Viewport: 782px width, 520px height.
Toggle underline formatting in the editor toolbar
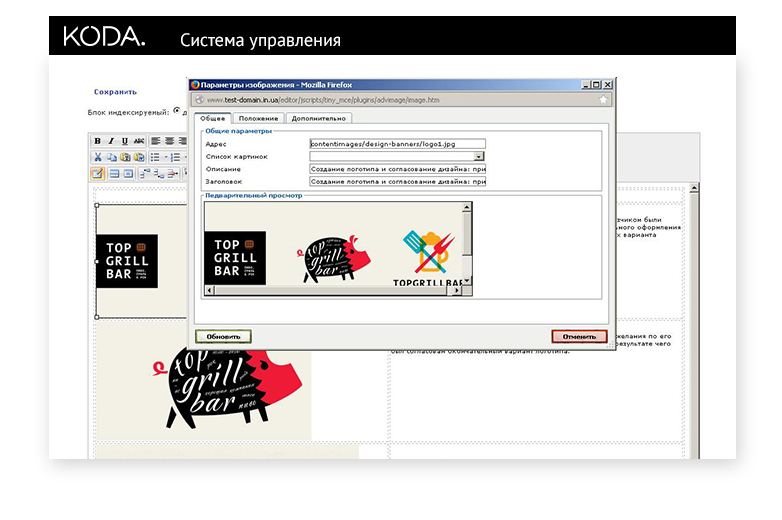(125, 141)
